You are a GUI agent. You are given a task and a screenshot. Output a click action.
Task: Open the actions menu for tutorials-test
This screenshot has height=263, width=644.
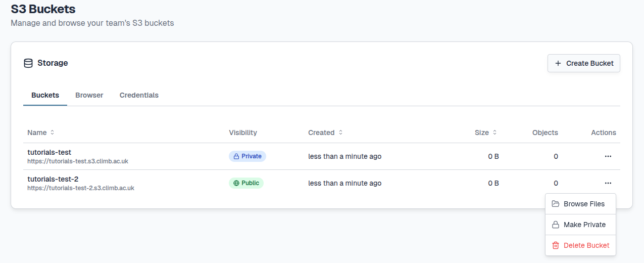click(x=608, y=156)
